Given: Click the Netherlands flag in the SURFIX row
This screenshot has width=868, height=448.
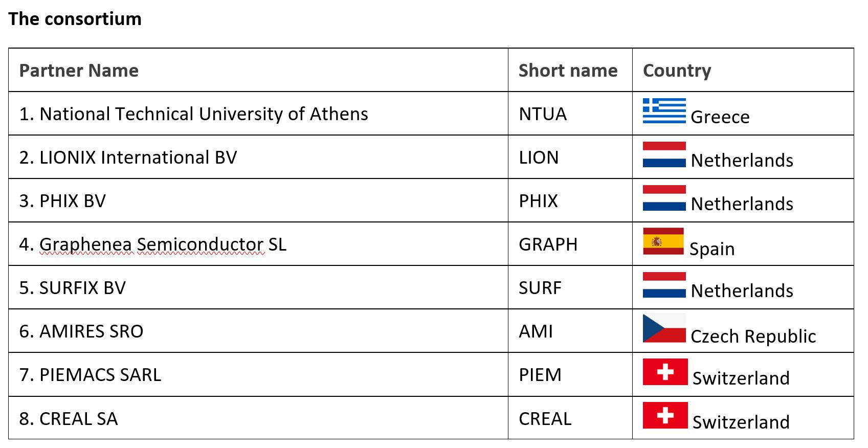Looking at the screenshot, I should pos(664,285).
